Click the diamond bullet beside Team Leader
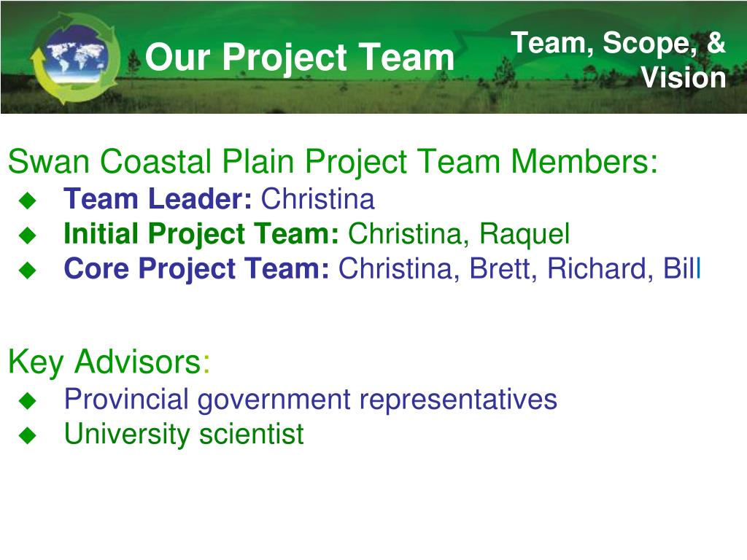This screenshot has width=747, height=560. pyautogui.click(x=28, y=200)
